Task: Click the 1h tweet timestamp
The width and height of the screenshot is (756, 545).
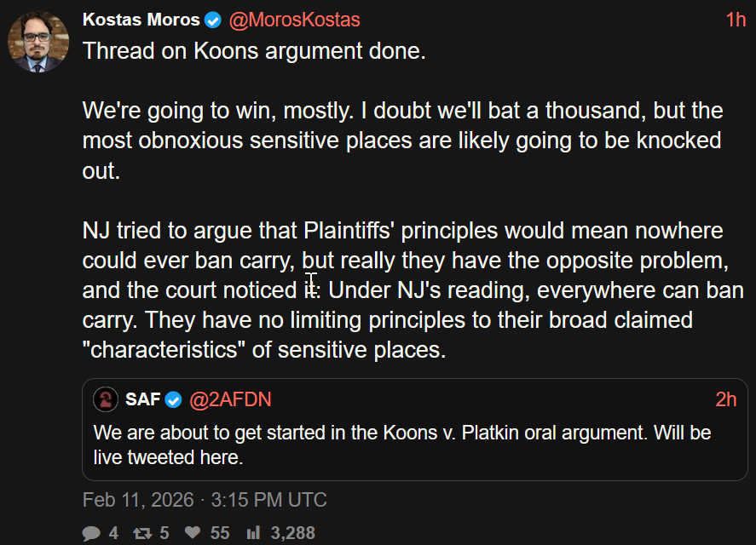Action: pyautogui.click(x=736, y=20)
